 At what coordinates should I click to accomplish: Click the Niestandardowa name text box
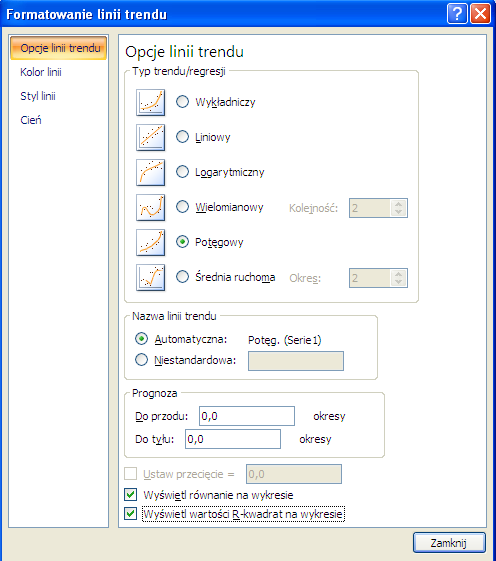click(296, 361)
